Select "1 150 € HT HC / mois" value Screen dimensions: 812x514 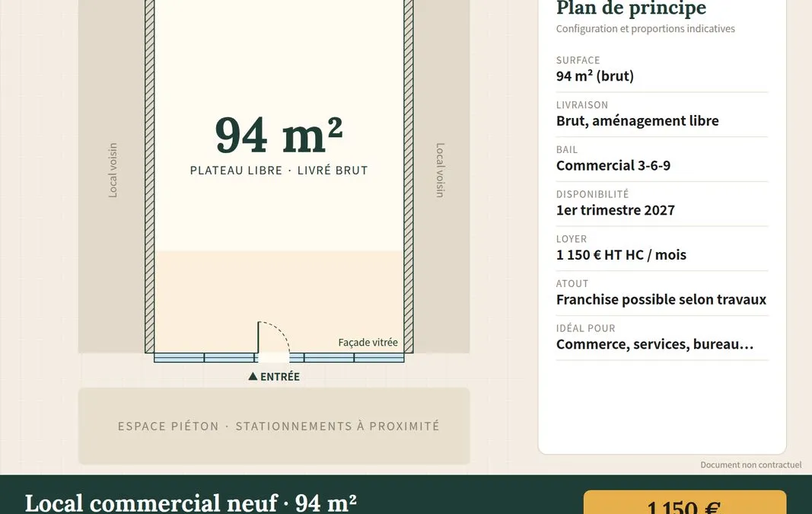[x=621, y=255]
